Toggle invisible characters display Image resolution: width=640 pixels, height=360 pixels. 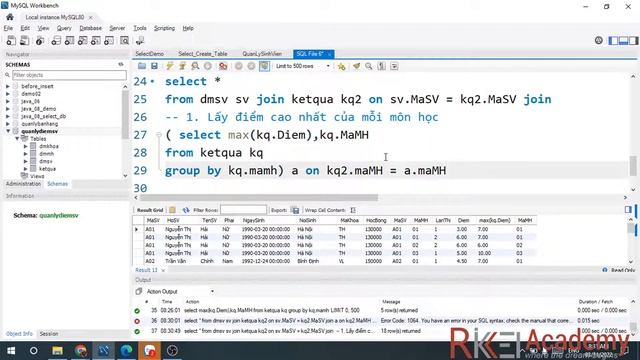381,66
